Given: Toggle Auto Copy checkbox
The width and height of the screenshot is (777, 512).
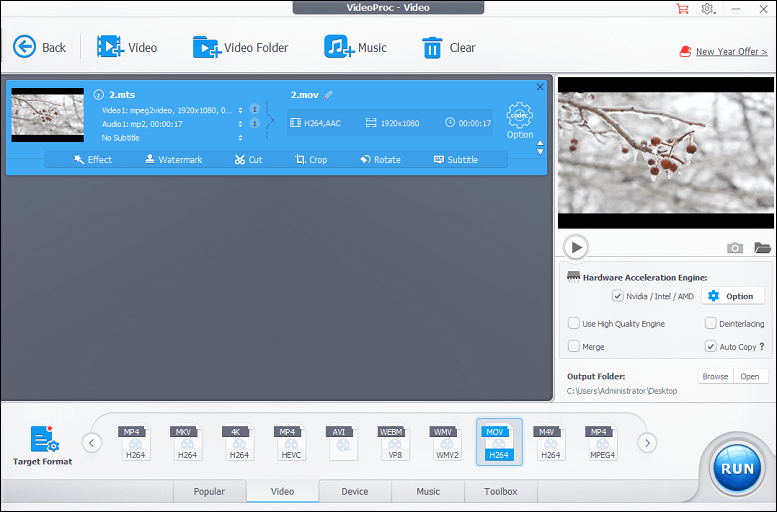Looking at the screenshot, I should point(711,346).
